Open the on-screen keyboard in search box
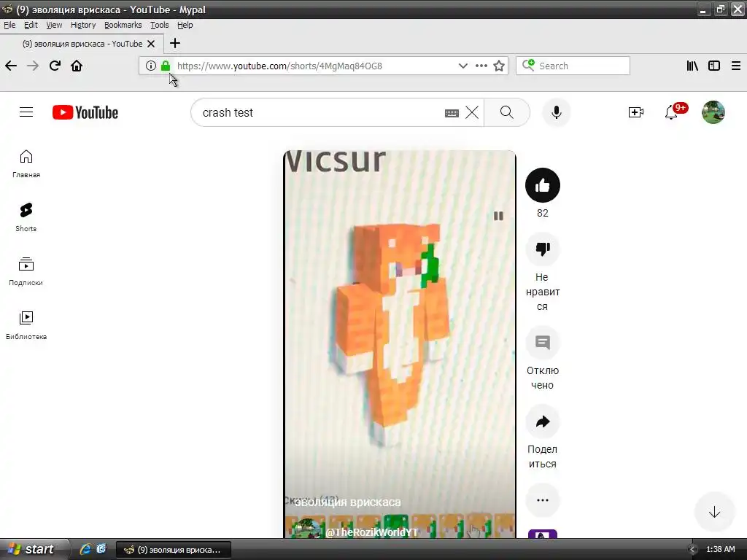The image size is (747, 560). (452, 113)
